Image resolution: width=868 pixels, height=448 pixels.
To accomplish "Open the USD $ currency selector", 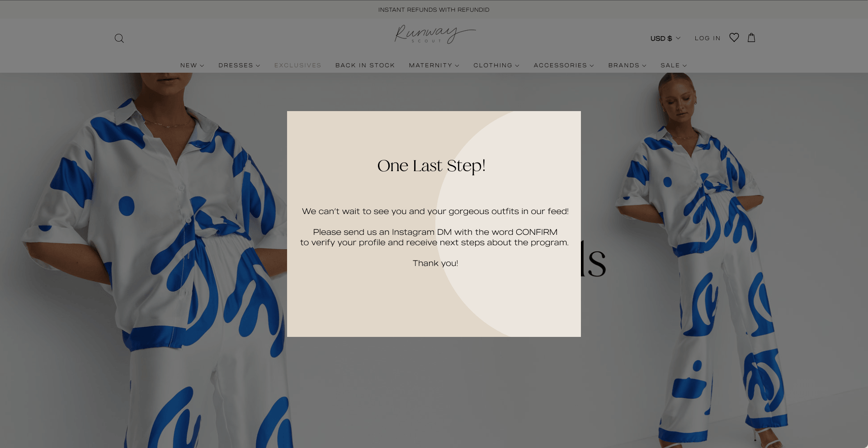I will pos(665,38).
